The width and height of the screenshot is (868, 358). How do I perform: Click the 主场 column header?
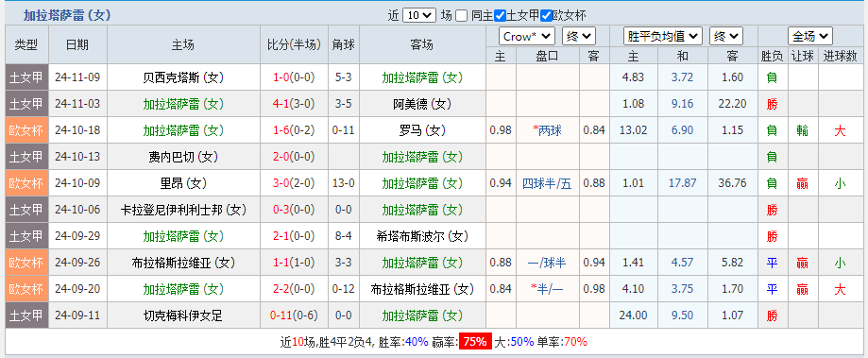click(x=183, y=44)
